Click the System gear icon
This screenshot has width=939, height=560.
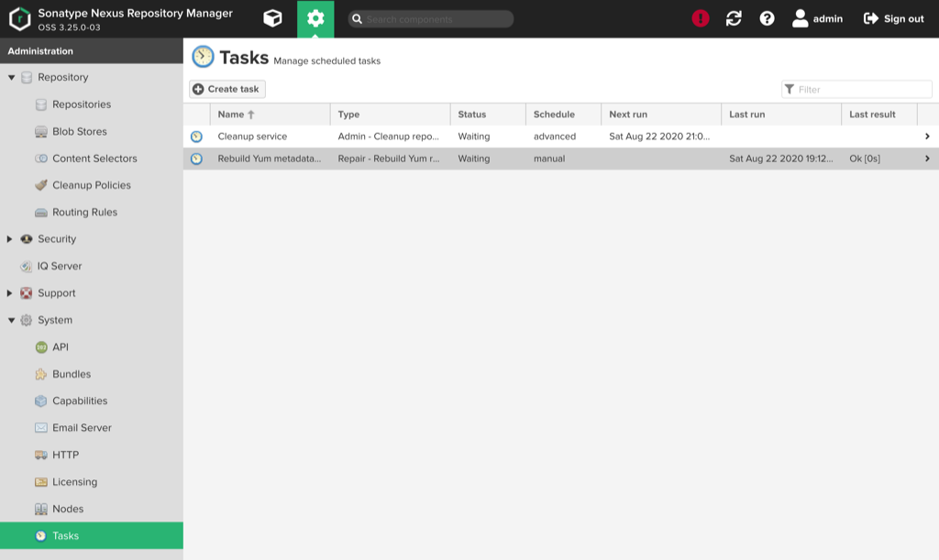click(x=27, y=320)
